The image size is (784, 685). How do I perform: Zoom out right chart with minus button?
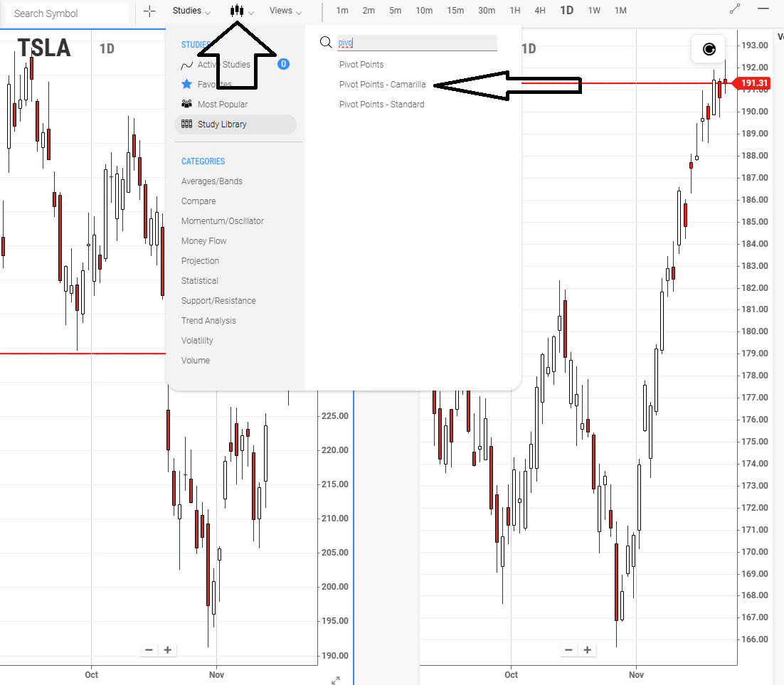[568, 650]
